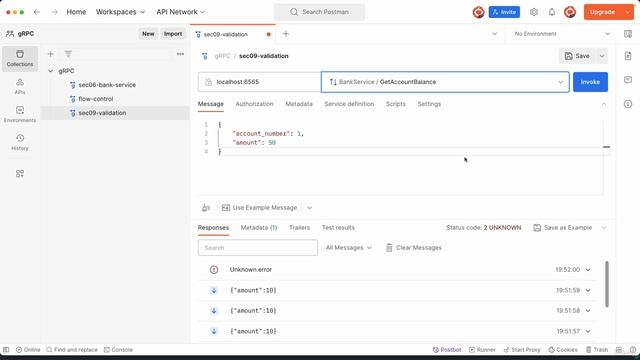Image resolution: width=640 pixels, height=360 pixels.
Task: Open the comments icon in right sidebar
Action: [628, 80]
